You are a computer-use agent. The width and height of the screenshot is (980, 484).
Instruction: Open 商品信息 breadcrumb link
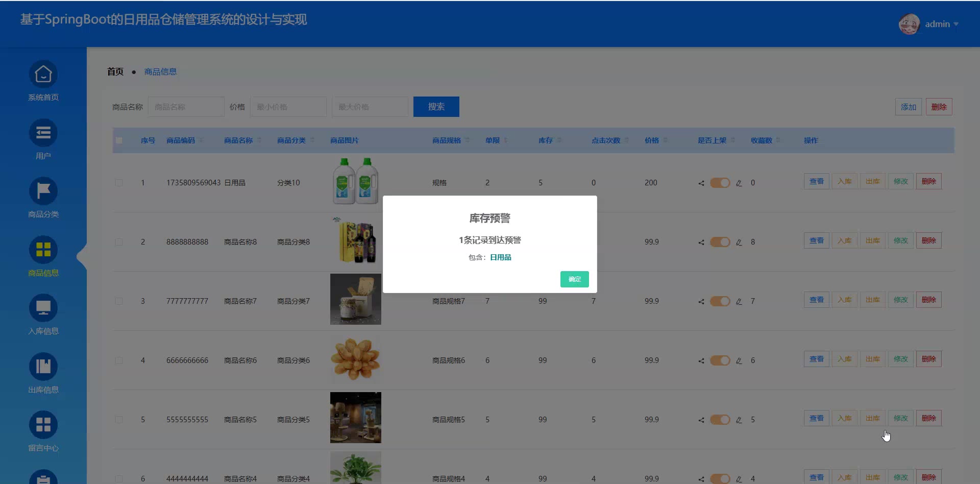(x=160, y=71)
